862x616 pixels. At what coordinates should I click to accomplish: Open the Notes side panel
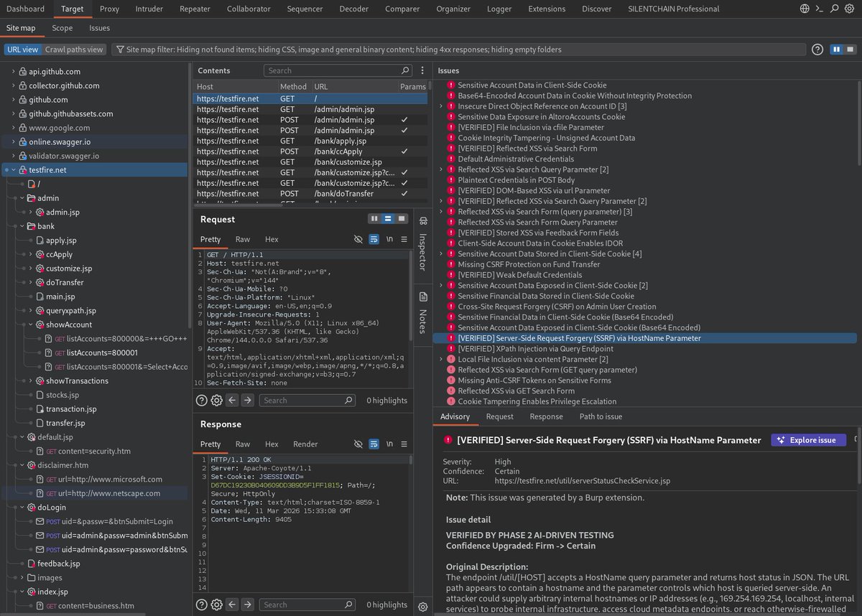423,313
